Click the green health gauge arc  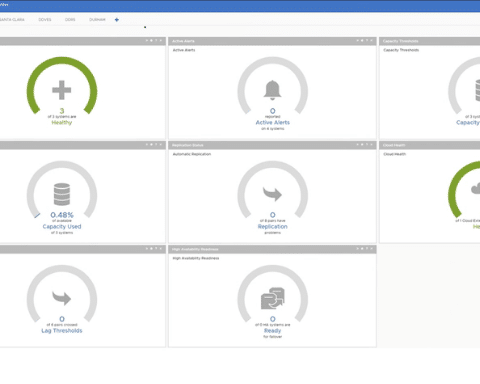pos(62,59)
